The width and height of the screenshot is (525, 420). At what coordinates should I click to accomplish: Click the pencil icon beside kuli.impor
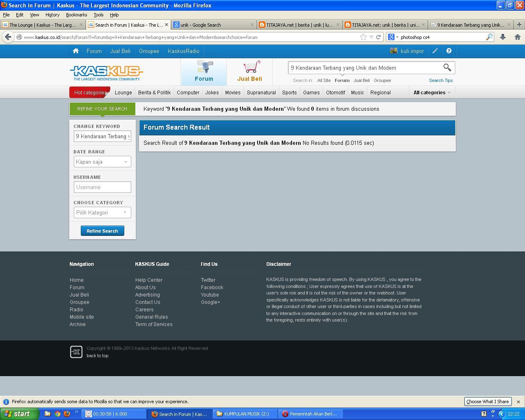click(x=435, y=51)
